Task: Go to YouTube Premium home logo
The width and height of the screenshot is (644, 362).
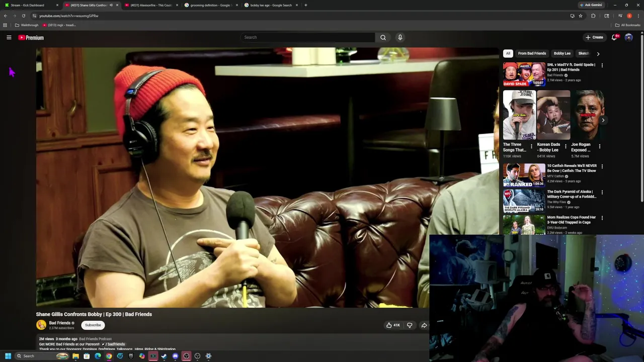Action: (31, 38)
